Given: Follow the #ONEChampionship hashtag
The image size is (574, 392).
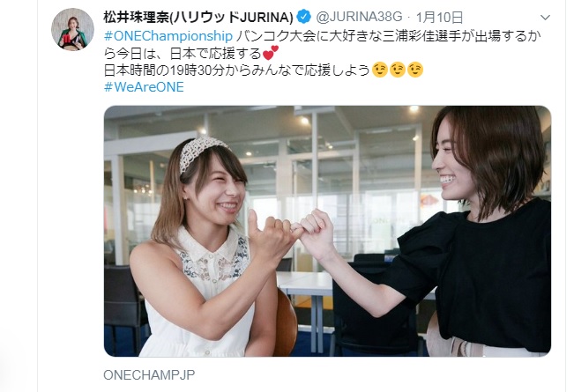Looking at the screenshot, I should point(168,36).
